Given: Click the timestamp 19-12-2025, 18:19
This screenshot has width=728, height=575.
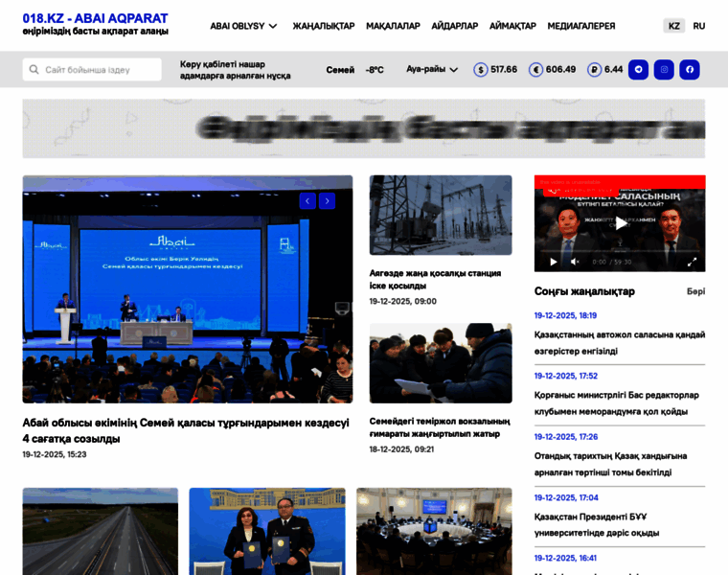Looking at the screenshot, I should pos(565,315).
